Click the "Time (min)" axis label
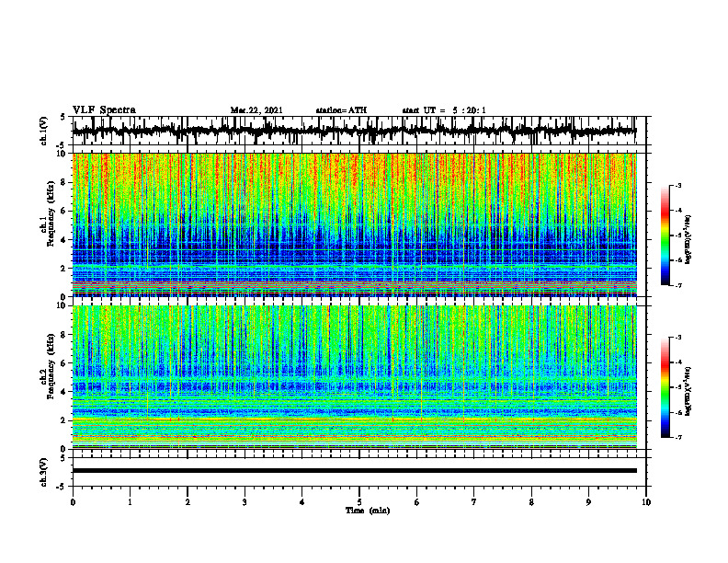728x563 pixels. (368, 511)
